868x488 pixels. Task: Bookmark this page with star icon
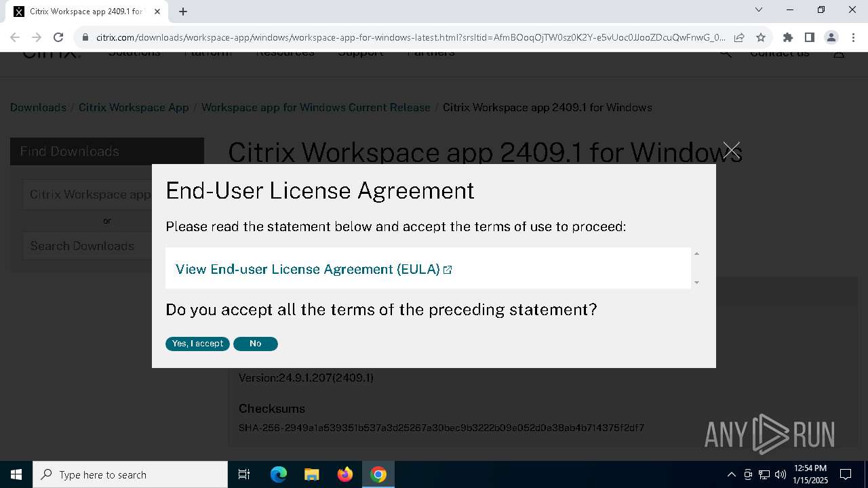761,37
